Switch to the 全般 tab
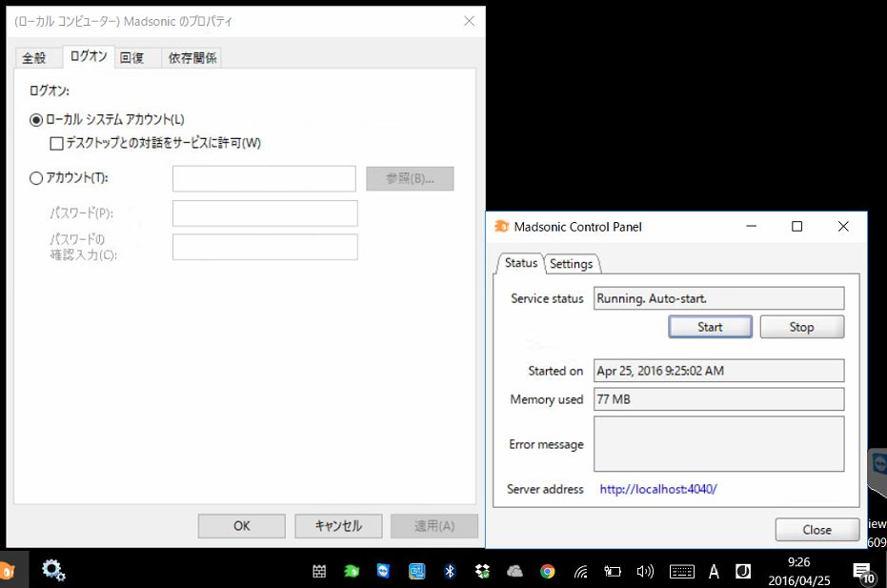 (34, 58)
